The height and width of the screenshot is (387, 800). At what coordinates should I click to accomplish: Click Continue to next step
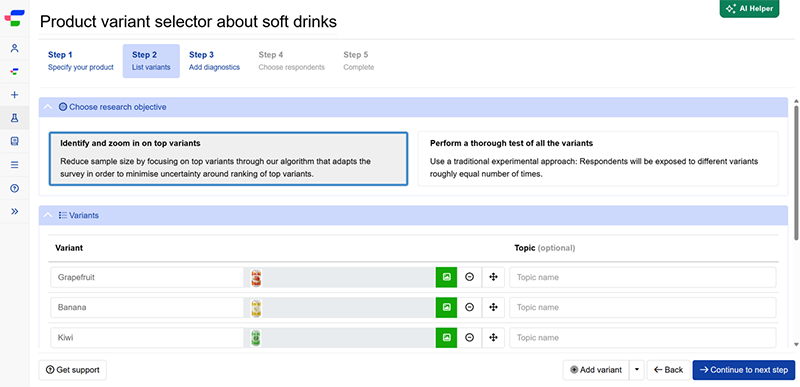[744, 370]
